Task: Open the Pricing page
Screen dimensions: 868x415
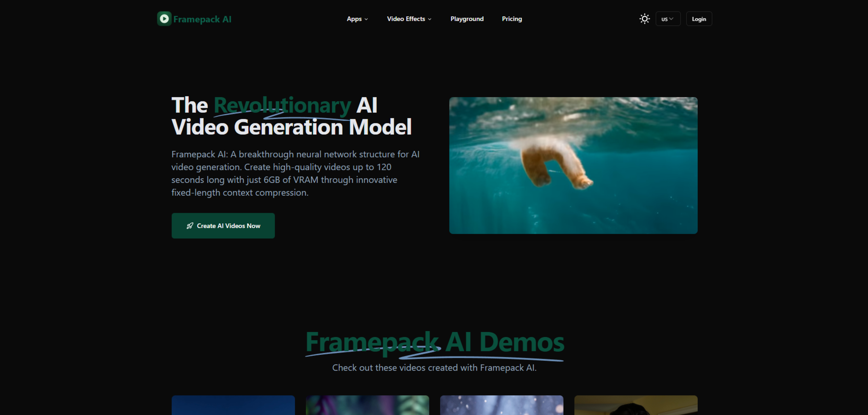Action: pos(512,19)
